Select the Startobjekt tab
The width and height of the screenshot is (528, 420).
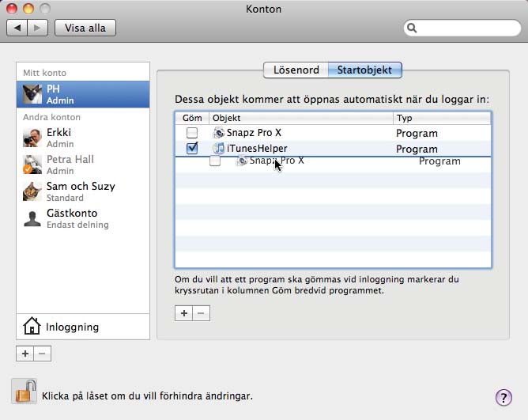point(364,70)
